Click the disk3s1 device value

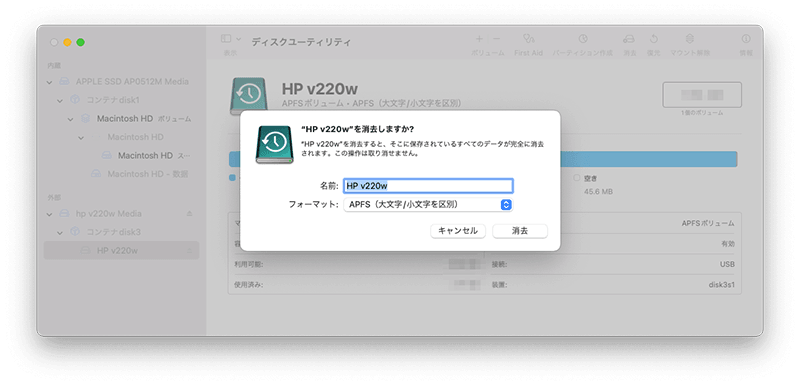[x=722, y=285]
